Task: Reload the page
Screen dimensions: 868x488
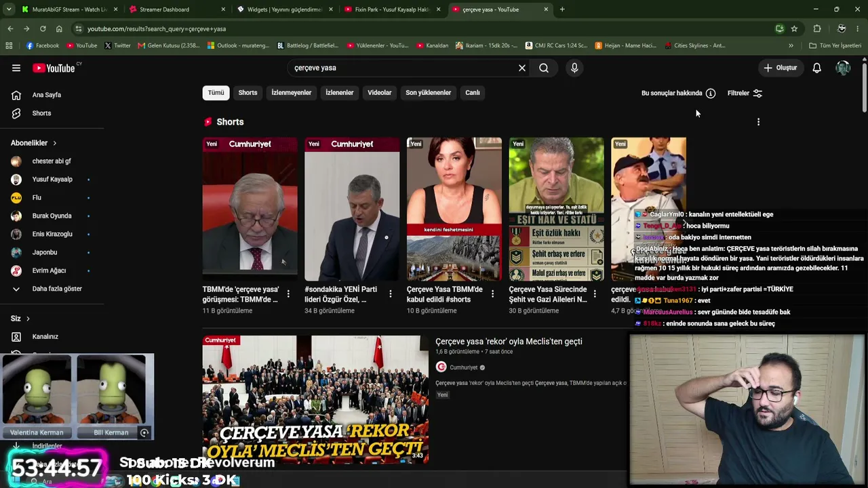Action: pos(43,28)
